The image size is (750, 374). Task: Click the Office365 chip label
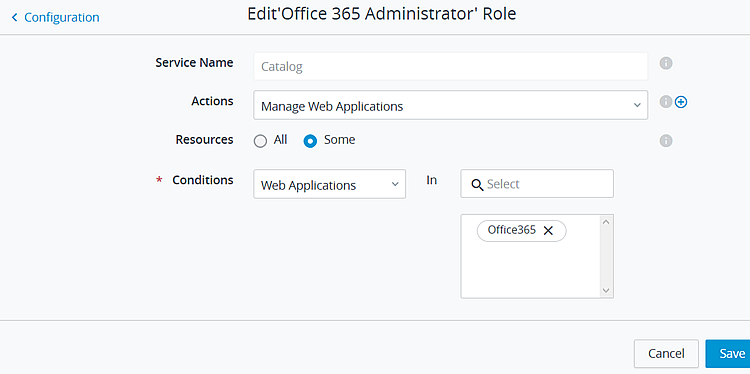click(x=511, y=230)
